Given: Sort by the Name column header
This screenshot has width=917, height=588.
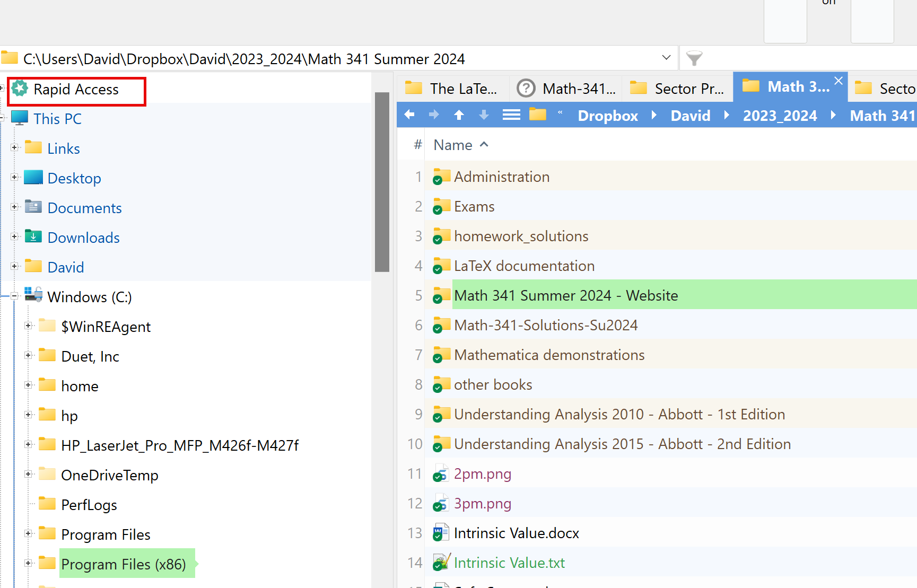Looking at the screenshot, I should [x=453, y=145].
